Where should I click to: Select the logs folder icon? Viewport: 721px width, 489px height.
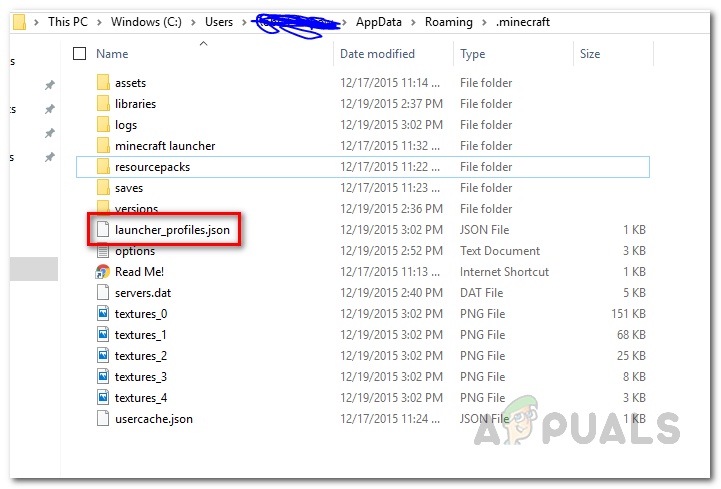click(103, 125)
